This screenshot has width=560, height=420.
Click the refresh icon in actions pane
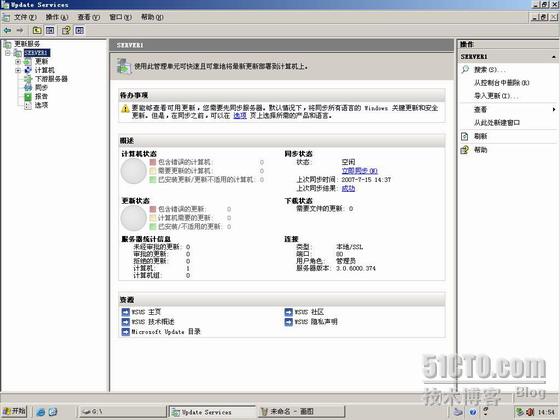(x=465, y=136)
